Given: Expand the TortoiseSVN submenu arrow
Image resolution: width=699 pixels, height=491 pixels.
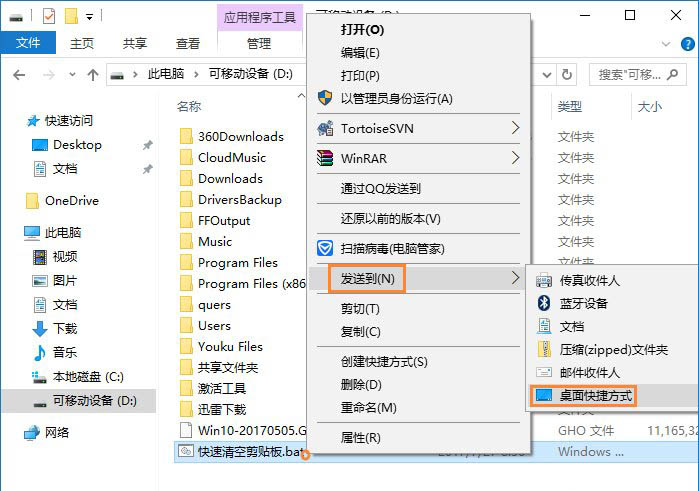Looking at the screenshot, I should 515,129.
